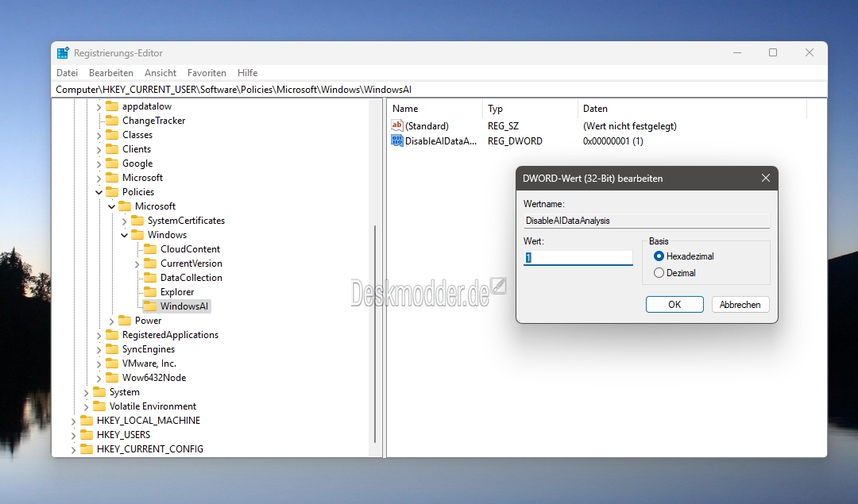This screenshot has width=858, height=504.
Task: Click the System folder icon
Action: [99, 392]
